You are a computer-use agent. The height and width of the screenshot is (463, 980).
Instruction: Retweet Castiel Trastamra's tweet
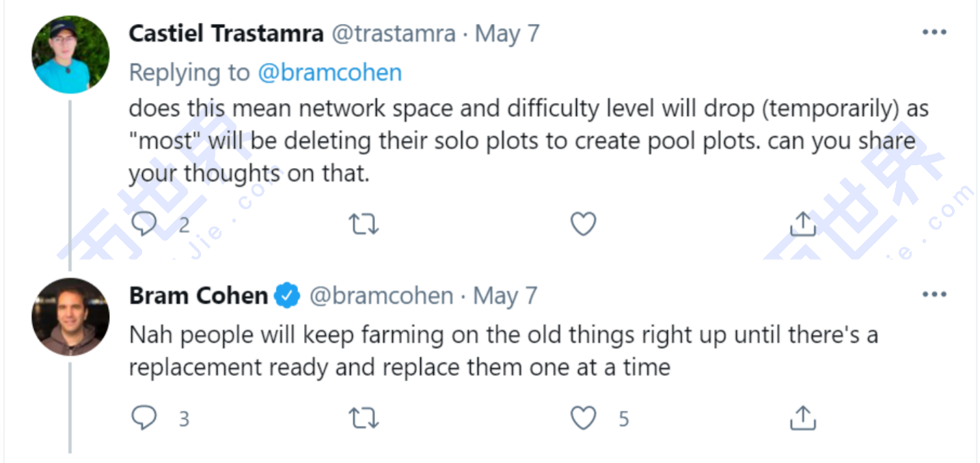(364, 224)
